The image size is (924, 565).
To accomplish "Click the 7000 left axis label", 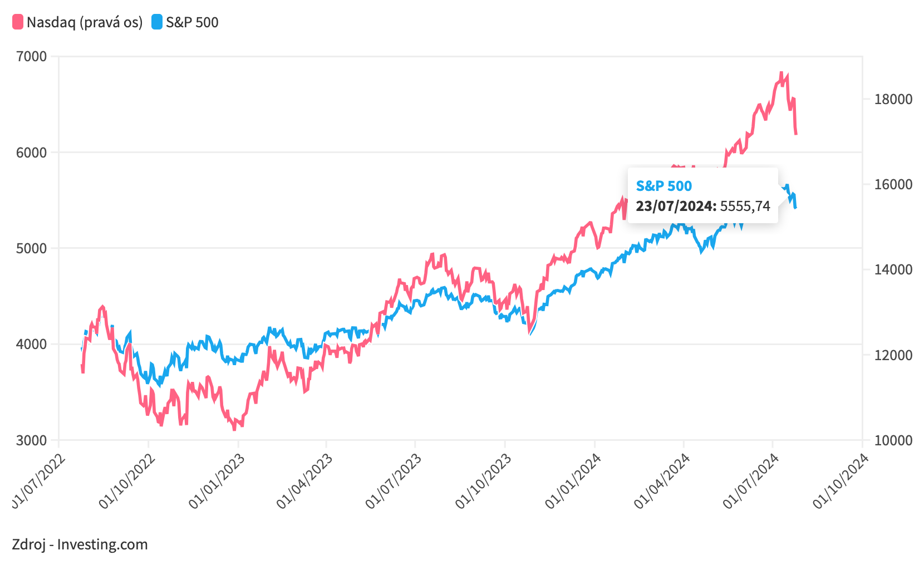I will (x=32, y=56).
